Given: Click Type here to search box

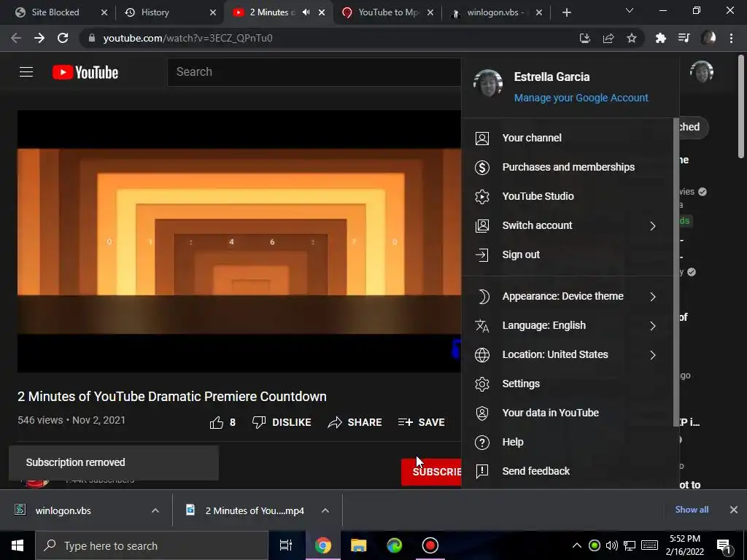Looking at the screenshot, I should (152, 545).
